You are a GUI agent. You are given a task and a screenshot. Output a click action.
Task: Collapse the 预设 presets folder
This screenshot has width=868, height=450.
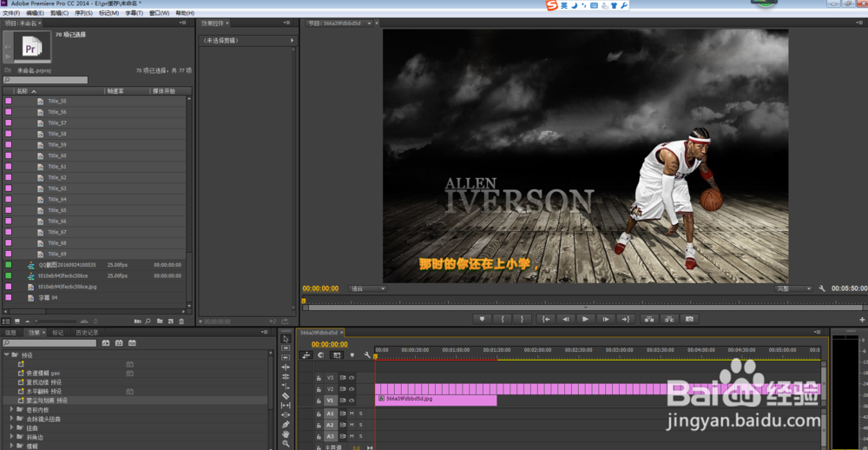[7, 354]
